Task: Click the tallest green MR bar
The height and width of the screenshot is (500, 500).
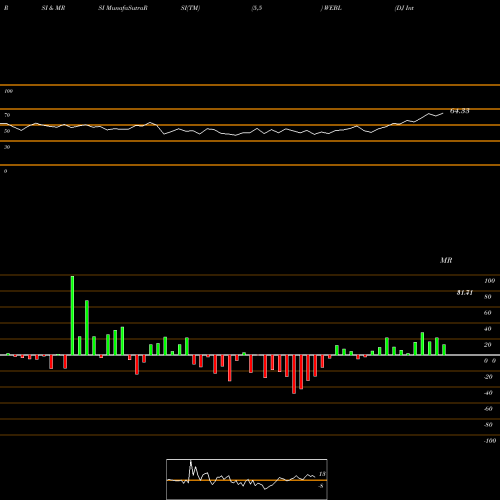Action: point(72,315)
